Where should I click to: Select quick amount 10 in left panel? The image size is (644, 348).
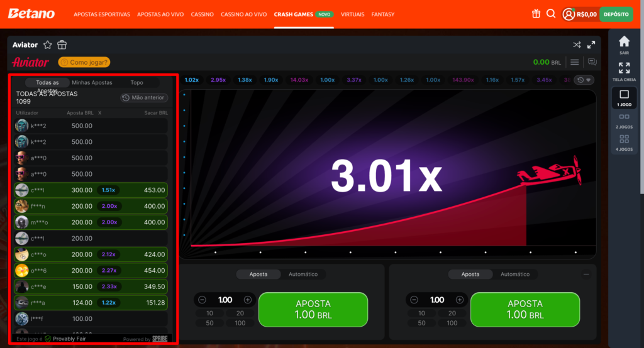pos(209,313)
